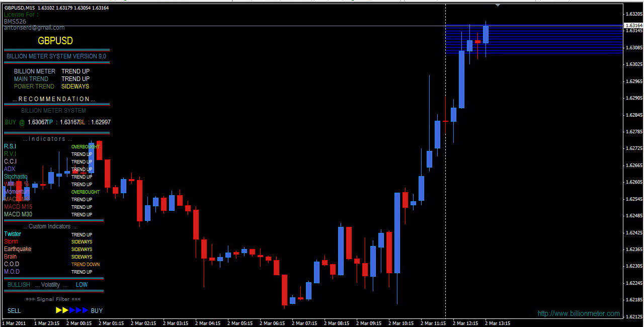Click the License For label

coord(21,15)
